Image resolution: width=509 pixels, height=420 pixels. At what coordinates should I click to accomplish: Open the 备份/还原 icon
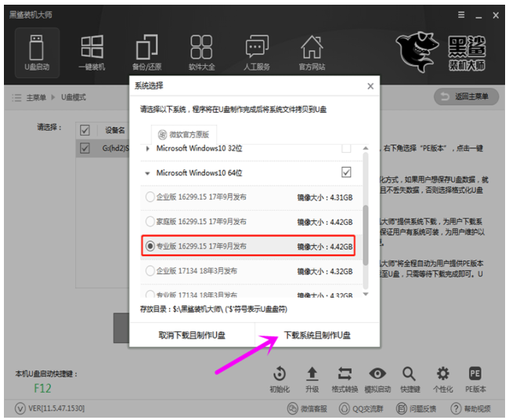(146, 51)
